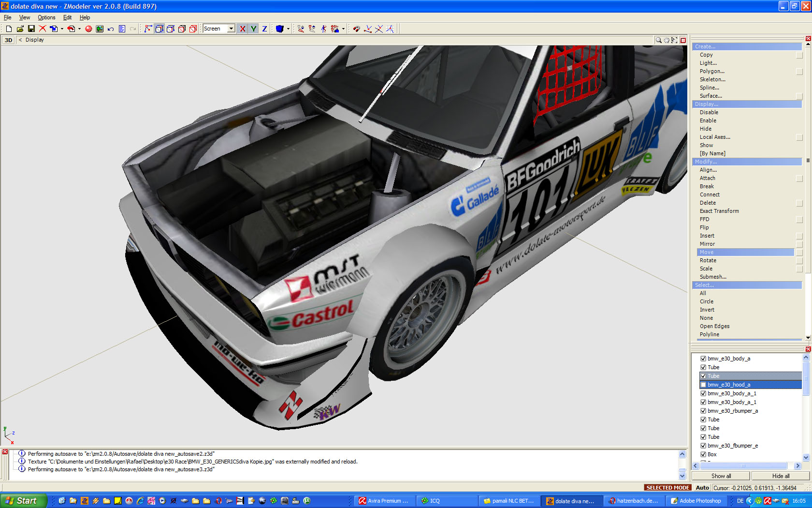Open the Options menu

pos(46,17)
